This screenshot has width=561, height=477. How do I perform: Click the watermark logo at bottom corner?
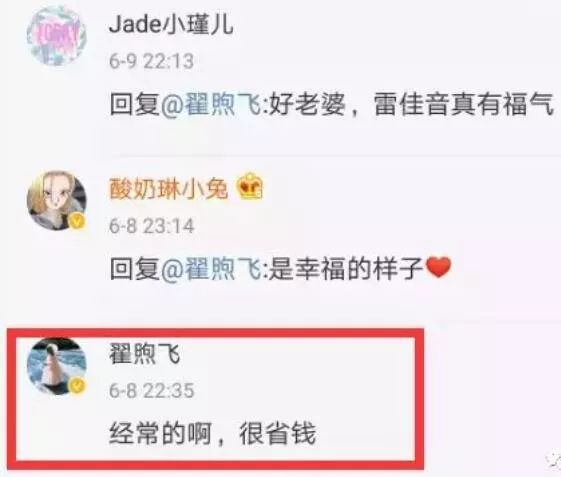click(553, 460)
